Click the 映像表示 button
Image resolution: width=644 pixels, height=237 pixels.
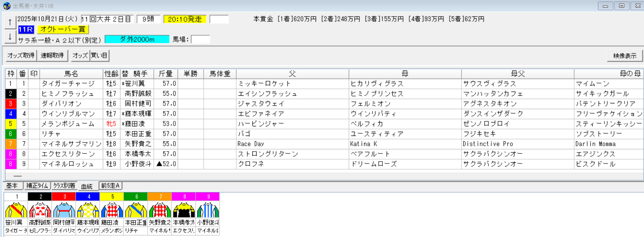[x=624, y=56]
